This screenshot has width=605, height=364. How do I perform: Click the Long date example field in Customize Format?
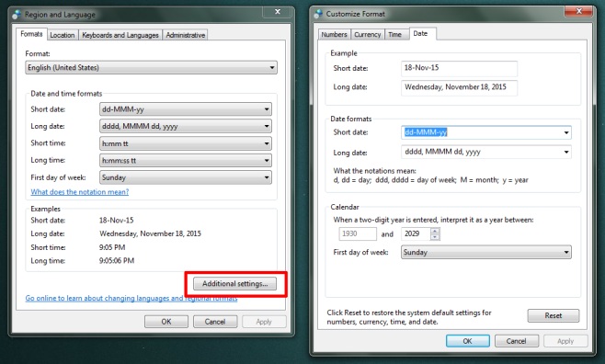(x=459, y=87)
